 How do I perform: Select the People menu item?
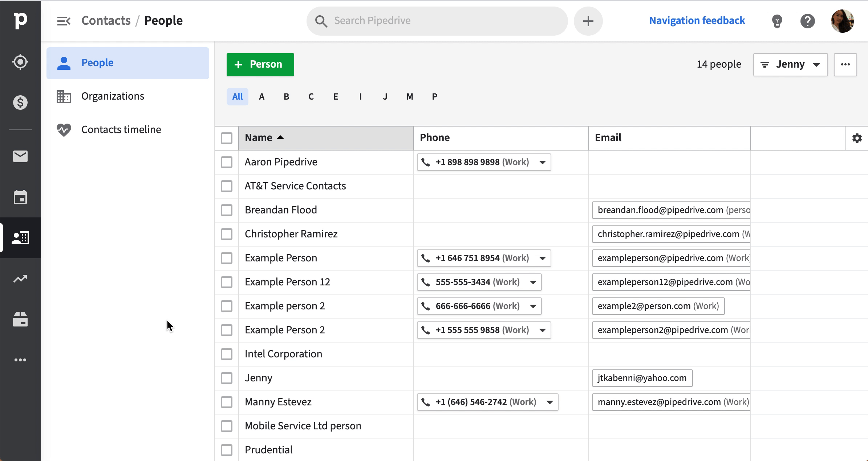coord(128,63)
